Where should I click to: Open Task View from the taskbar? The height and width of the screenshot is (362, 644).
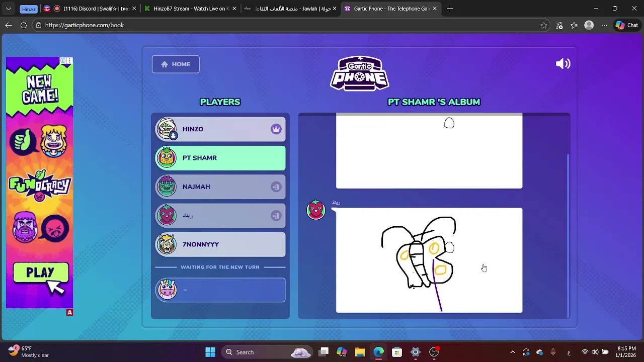[324, 352]
